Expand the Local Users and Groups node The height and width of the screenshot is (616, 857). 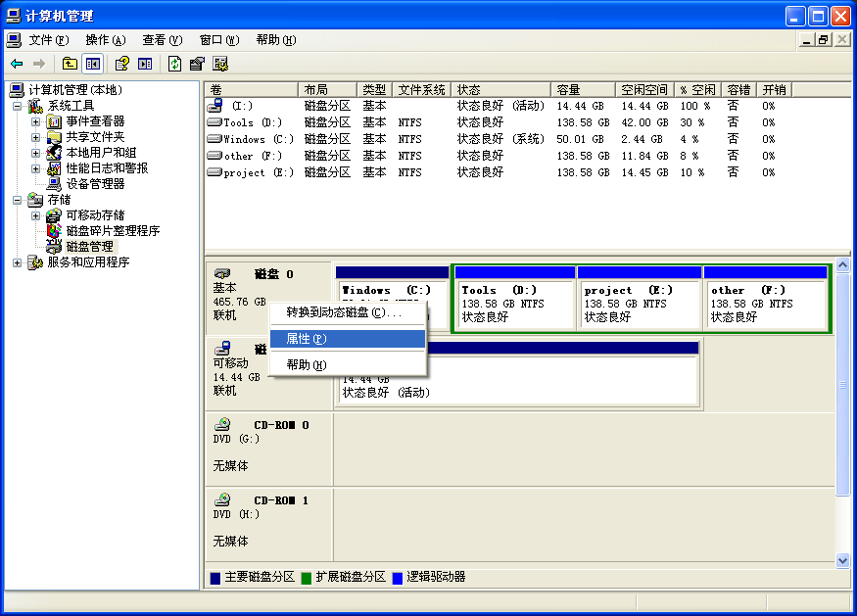coord(35,153)
